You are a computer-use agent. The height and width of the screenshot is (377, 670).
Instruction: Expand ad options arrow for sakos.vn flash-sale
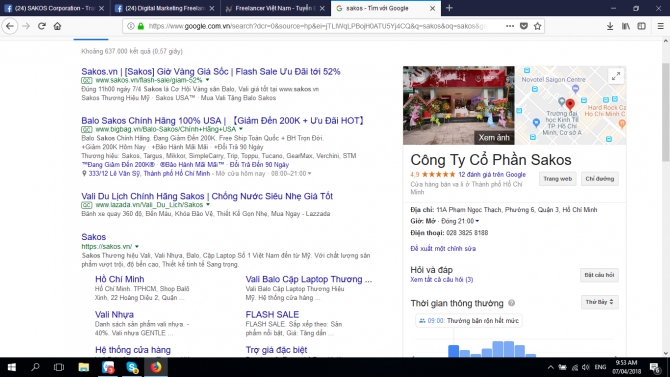tap(208, 80)
